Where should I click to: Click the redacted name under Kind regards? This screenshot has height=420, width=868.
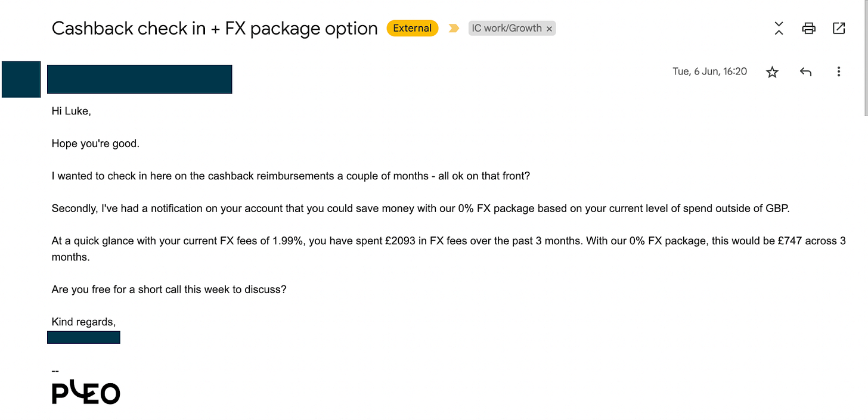(x=83, y=337)
